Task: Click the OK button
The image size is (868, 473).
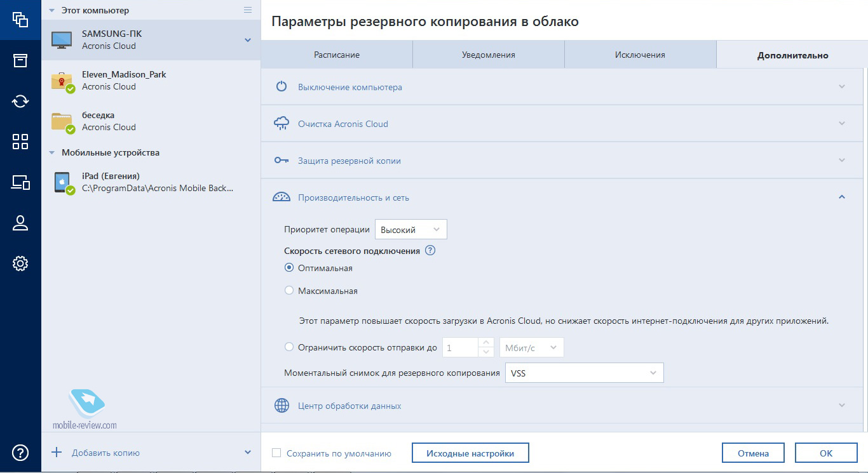Action: [x=826, y=453]
